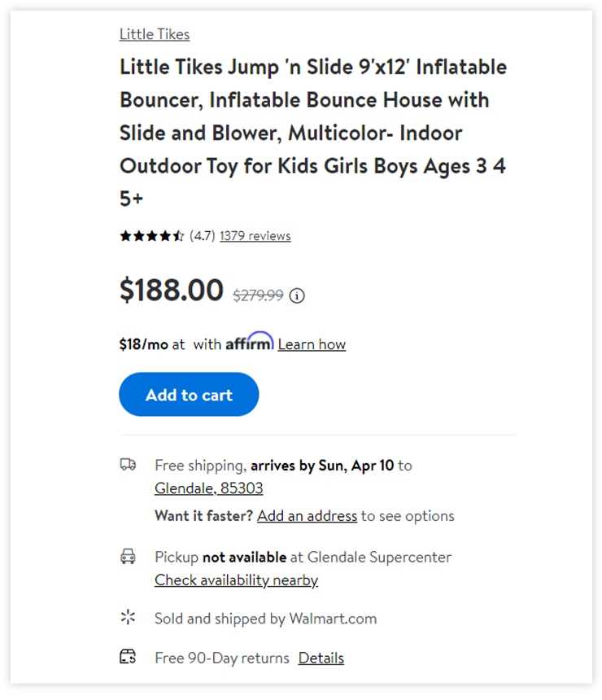The image size is (602, 700).
Task: Click the (4.7) rating score
Action: click(202, 236)
